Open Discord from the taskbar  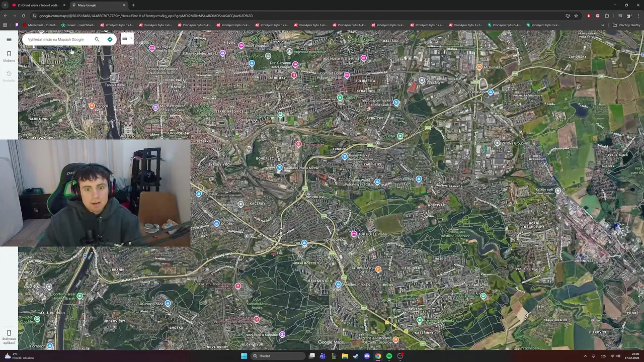tap(367, 356)
